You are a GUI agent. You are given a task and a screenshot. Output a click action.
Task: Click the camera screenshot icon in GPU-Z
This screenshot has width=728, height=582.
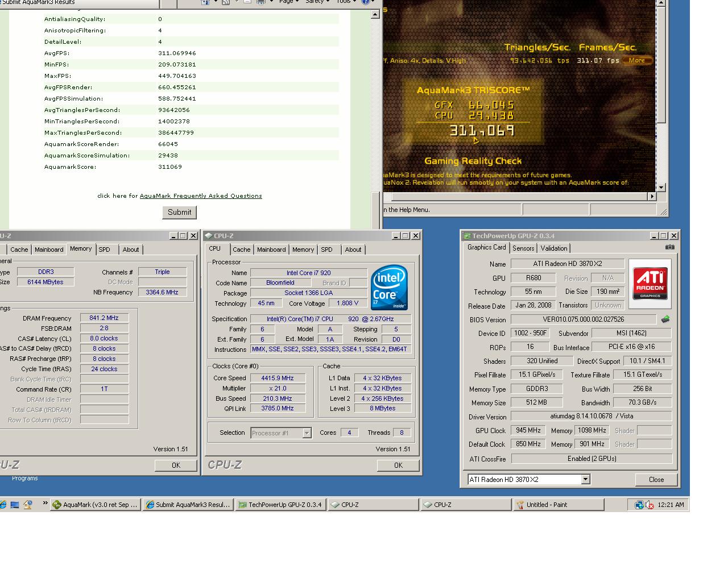pos(670,247)
